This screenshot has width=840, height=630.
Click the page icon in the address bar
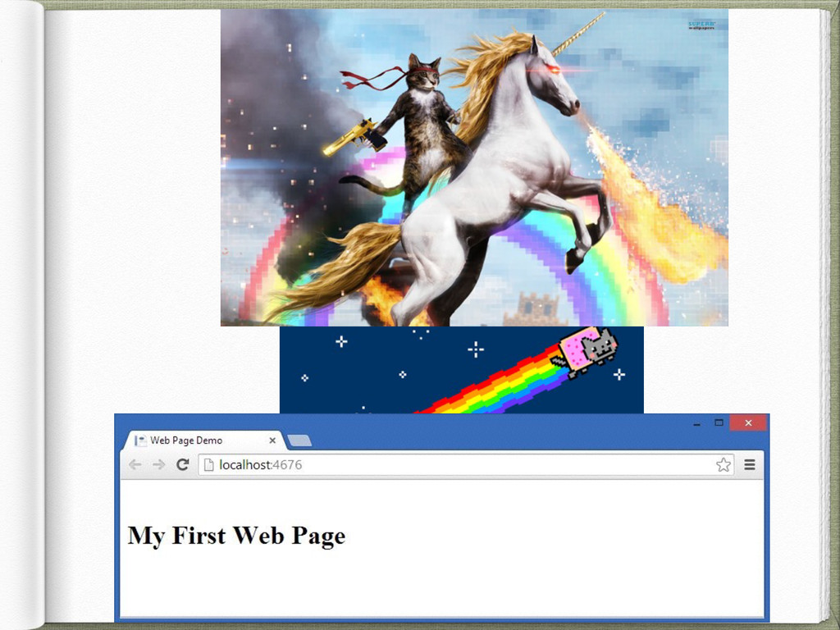[x=209, y=464]
